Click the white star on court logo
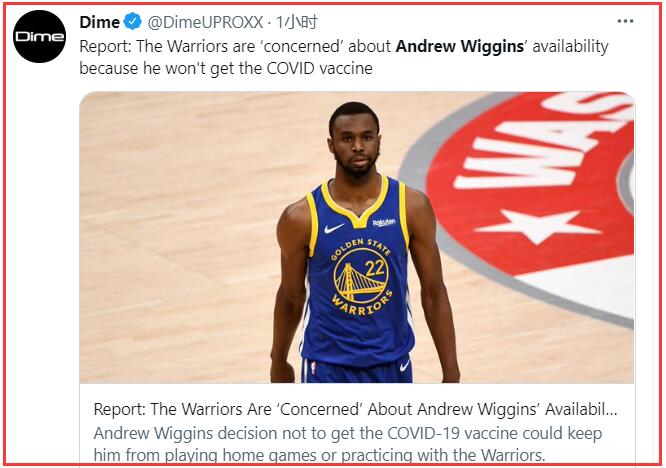The width and height of the screenshot is (666, 468). (x=538, y=226)
